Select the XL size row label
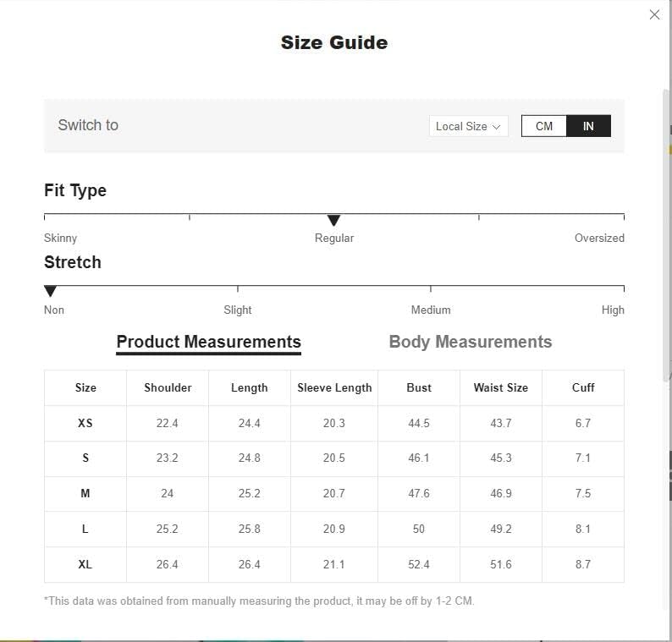 pos(85,564)
